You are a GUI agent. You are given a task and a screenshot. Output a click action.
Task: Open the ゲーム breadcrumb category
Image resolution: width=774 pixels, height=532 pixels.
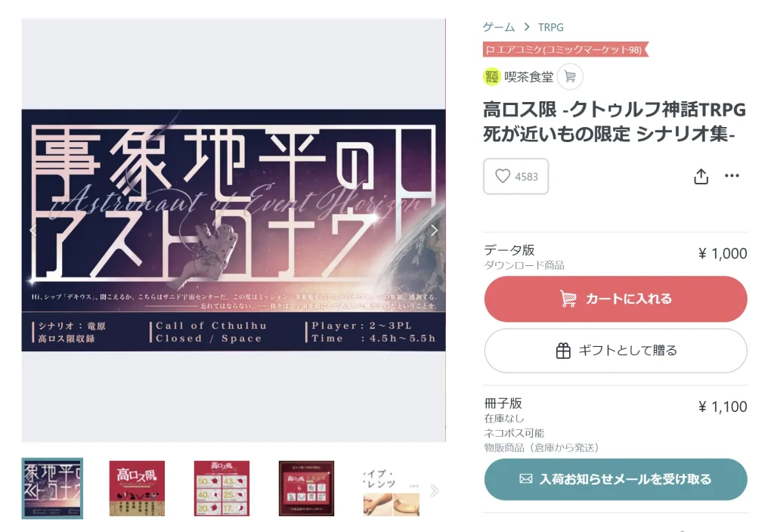click(x=499, y=27)
